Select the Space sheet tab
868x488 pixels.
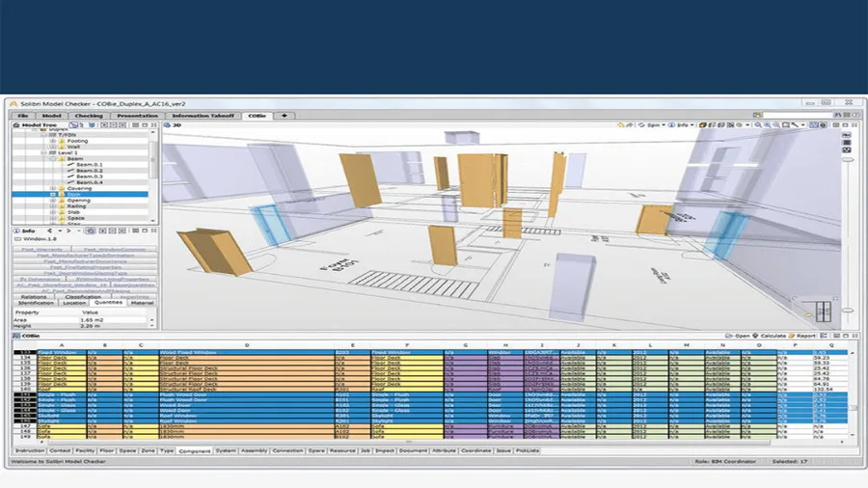pyautogui.click(x=127, y=451)
